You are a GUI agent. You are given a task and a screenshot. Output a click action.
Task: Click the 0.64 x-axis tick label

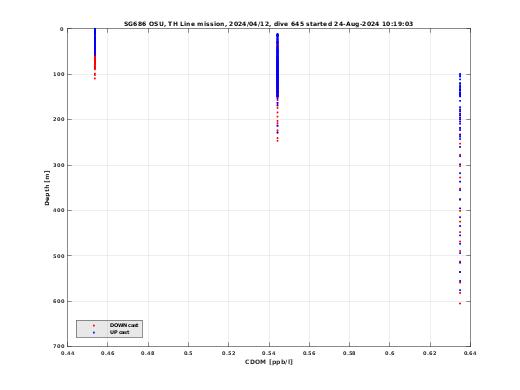[x=470, y=353]
